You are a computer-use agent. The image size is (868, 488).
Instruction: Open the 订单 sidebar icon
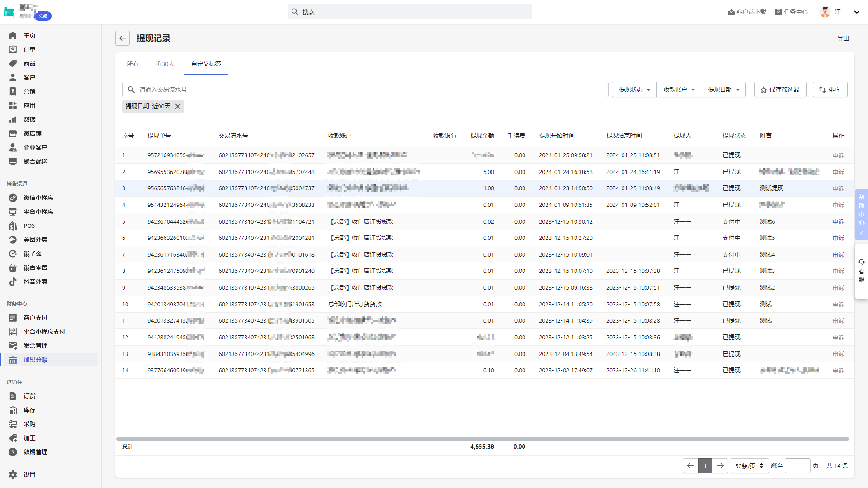click(13, 49)
